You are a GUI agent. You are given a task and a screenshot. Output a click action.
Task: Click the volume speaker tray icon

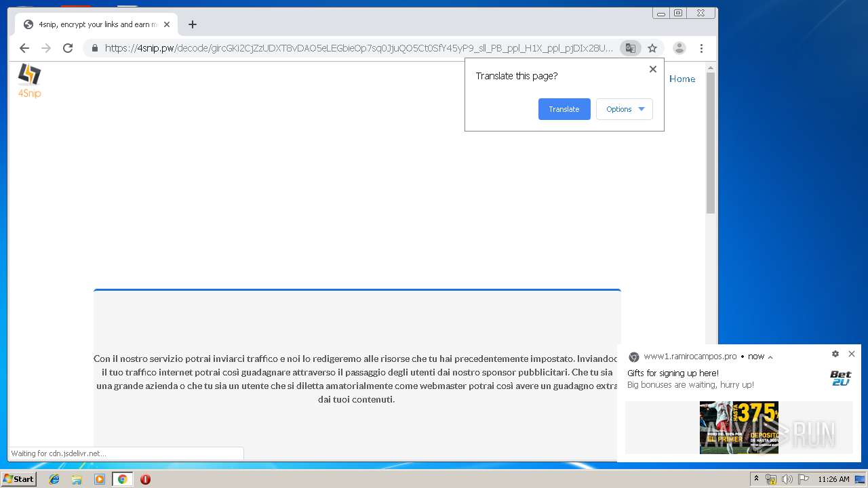pyautogui.click(x=787, y=479)
